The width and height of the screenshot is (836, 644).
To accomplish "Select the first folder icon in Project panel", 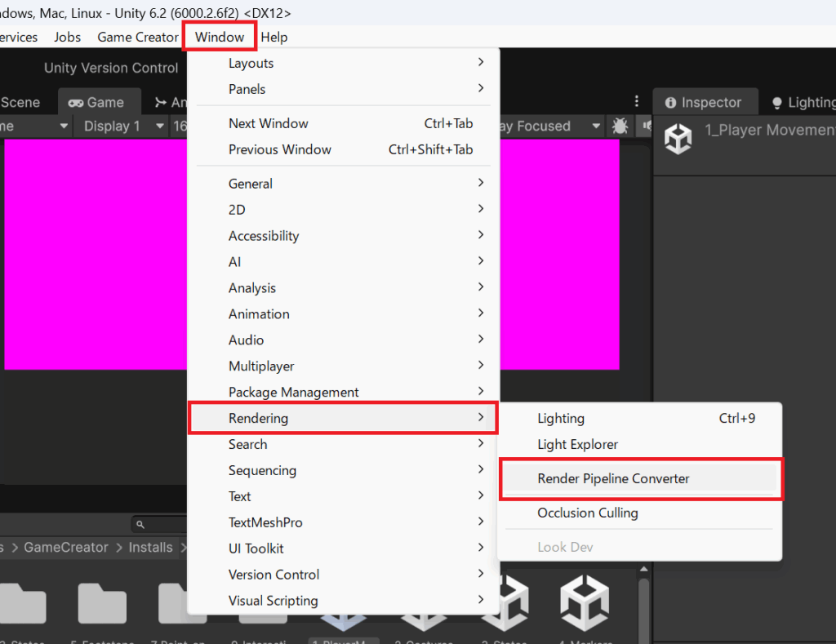I will [x=23, y=604].
